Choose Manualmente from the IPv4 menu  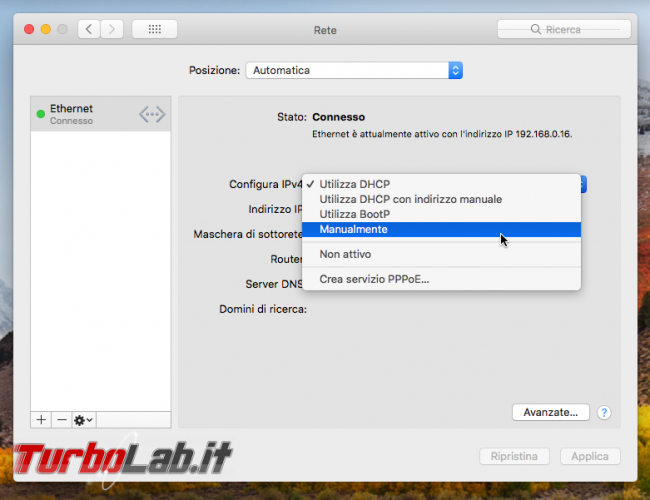pos(441,229)
